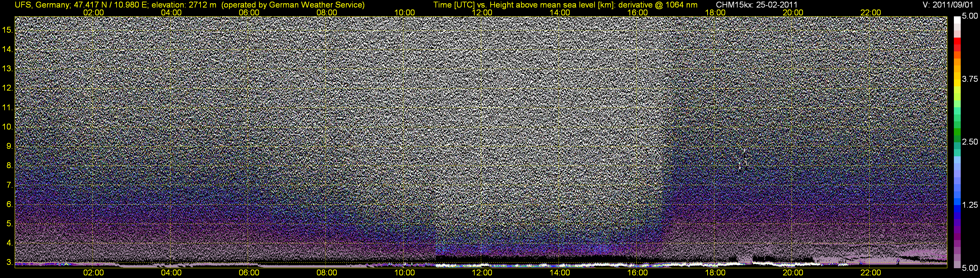Click the top time axis label 04:00

tap(171, 12)
